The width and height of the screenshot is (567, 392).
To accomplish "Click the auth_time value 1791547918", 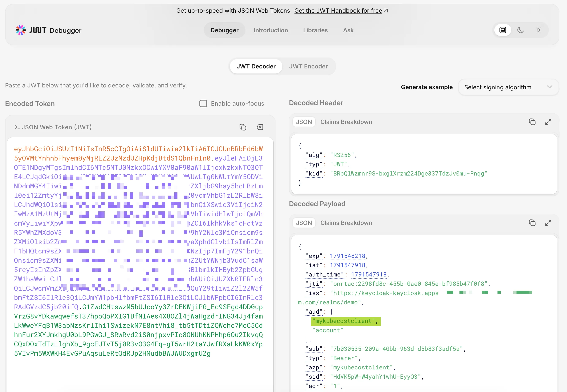I will click(x=368, y=275).
